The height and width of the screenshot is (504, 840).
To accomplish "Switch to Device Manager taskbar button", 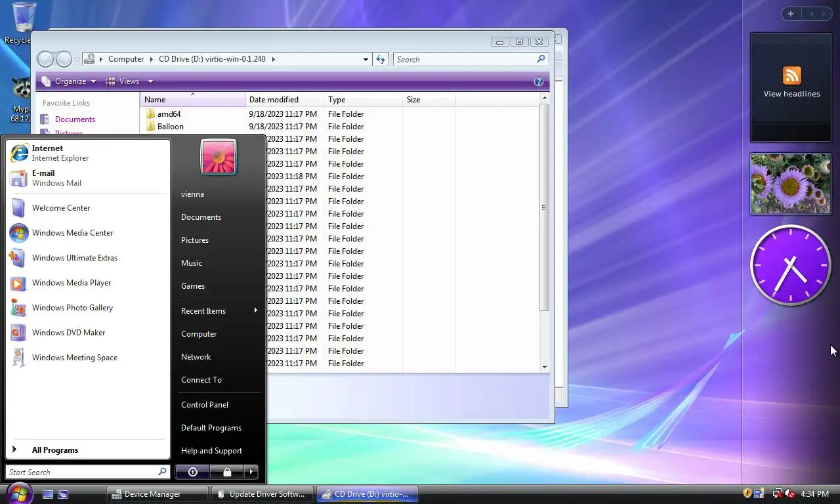I will coord(157,494).
